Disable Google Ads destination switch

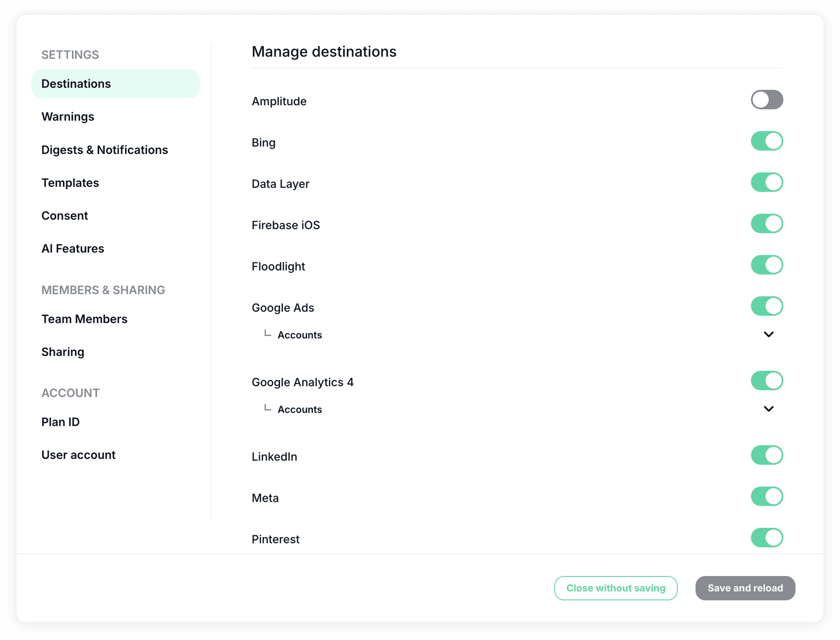click(767, 306)
